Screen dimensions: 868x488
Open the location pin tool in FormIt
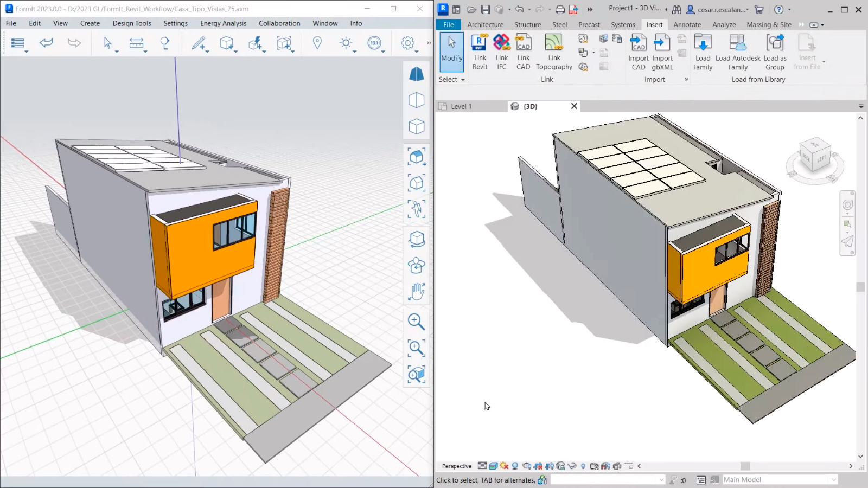(317, 43)
